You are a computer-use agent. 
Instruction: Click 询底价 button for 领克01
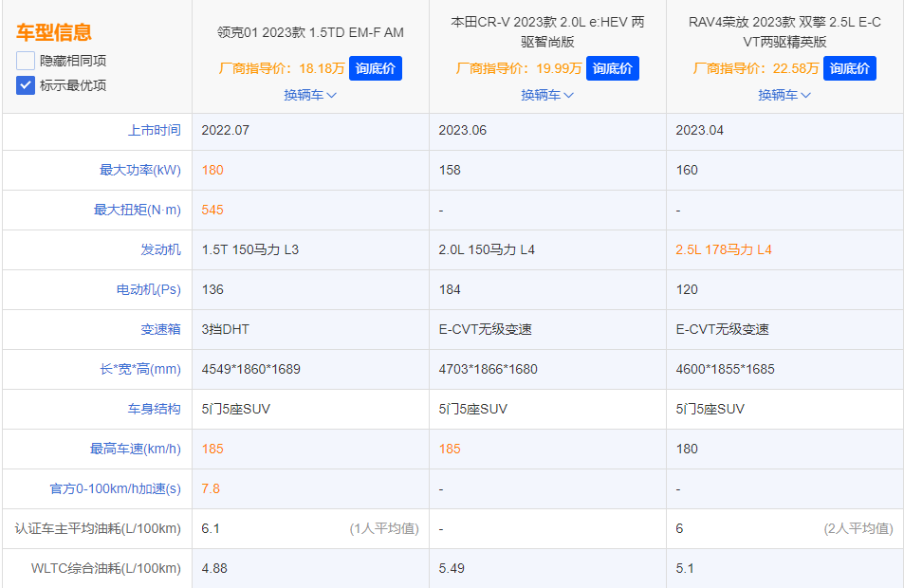click(375, 68)
